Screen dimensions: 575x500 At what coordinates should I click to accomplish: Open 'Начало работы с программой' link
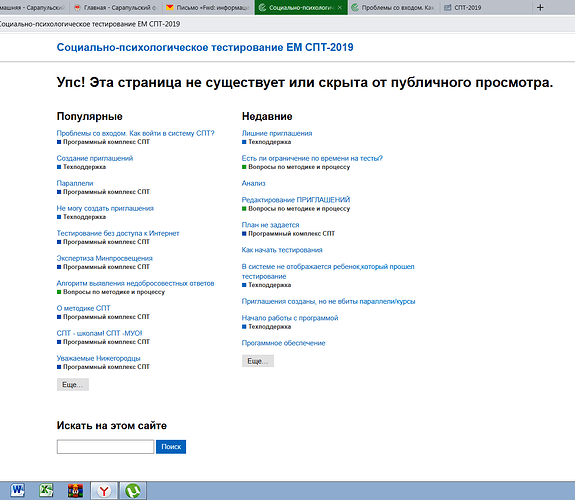290,318
